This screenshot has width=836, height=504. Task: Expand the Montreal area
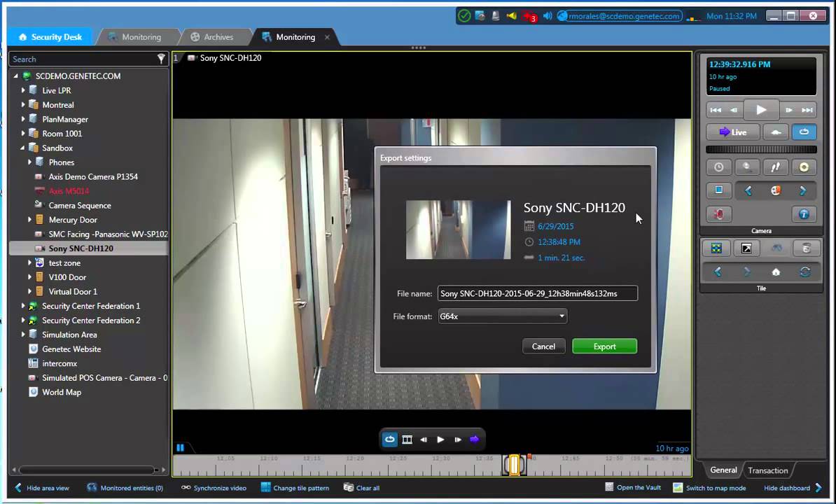(x=22, y=105)
